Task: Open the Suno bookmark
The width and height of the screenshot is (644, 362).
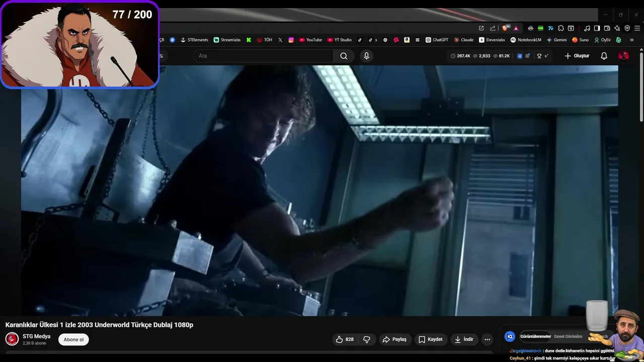Action: (x=580, y=40)
